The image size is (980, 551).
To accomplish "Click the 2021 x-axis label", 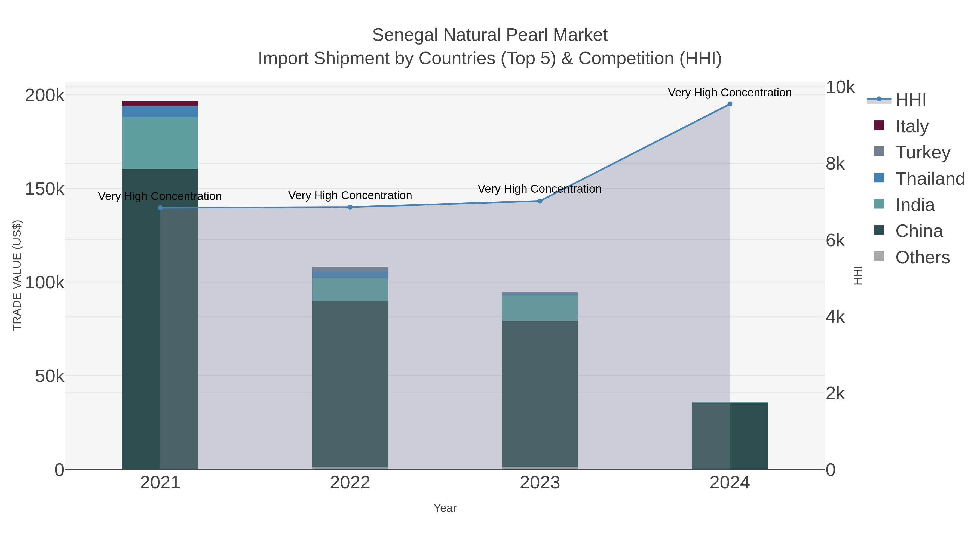I will pyautogui.click(x=160, y=483).
